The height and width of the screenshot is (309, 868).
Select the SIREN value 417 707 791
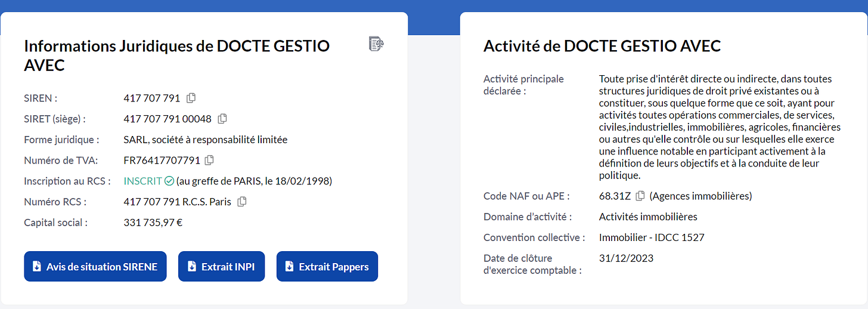tap(151, 98)
